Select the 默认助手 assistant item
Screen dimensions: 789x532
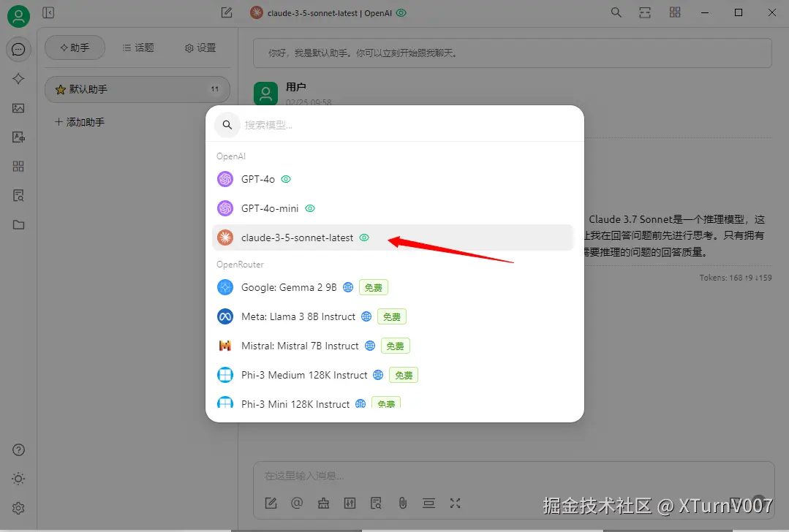(x=137, y=89)
